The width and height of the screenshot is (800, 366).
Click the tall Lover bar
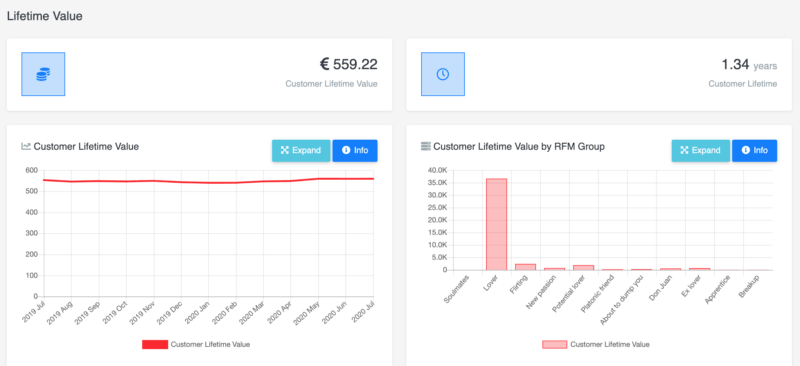(x=496, y=224)
